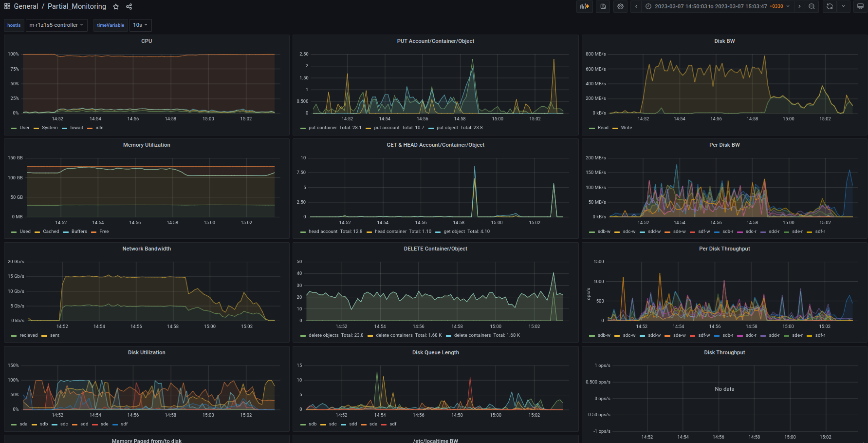Click the yellow sent legend color swatch

click(x=44, y=336)
